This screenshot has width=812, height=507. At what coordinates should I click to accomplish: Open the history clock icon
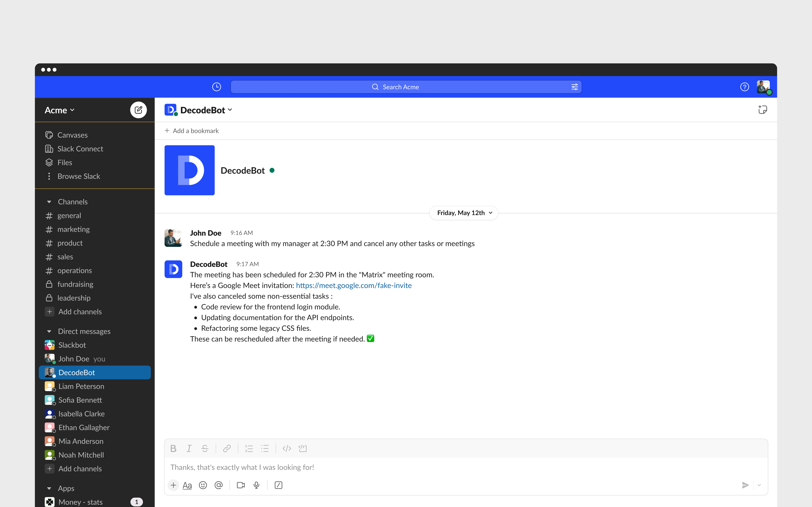tap(216, 87)
